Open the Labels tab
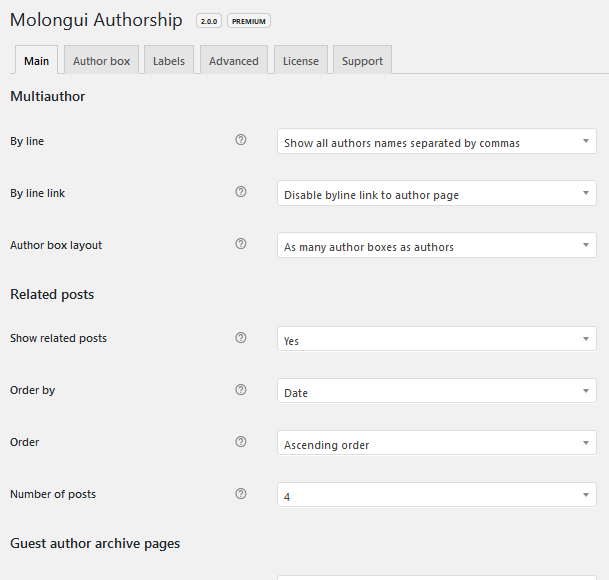The height and width of the screenshot is (580, 609). [x=168, y=61]
